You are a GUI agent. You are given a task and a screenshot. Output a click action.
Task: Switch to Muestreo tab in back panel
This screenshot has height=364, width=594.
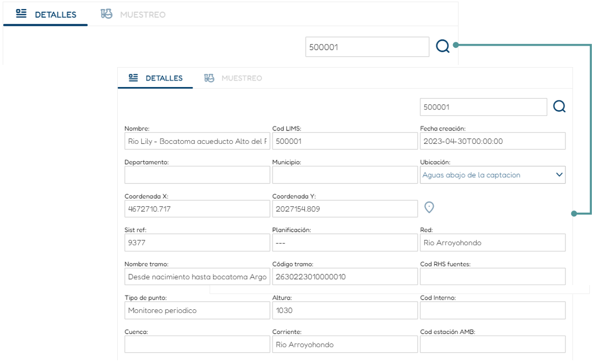[x=133, y=14]
